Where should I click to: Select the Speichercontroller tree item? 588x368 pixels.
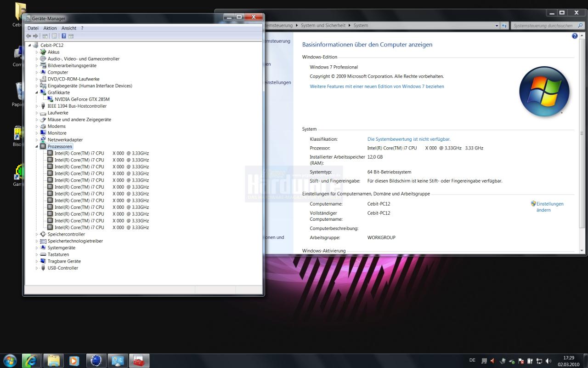point(66,234)
